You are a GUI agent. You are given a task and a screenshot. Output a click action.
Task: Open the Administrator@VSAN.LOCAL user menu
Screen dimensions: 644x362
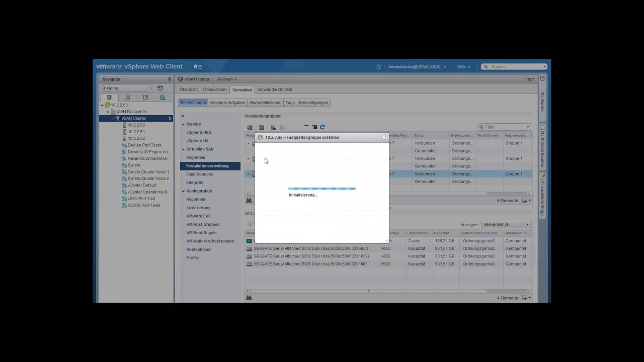(x=417, y=66)
